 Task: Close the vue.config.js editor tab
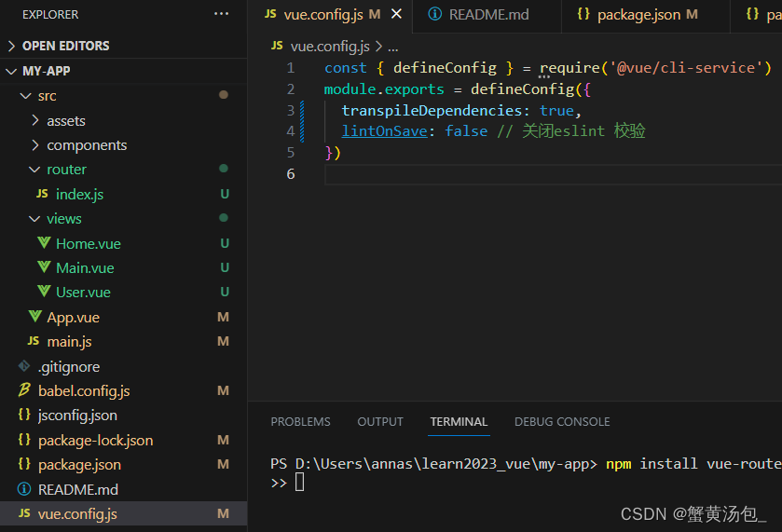click(x=396, y=14)
